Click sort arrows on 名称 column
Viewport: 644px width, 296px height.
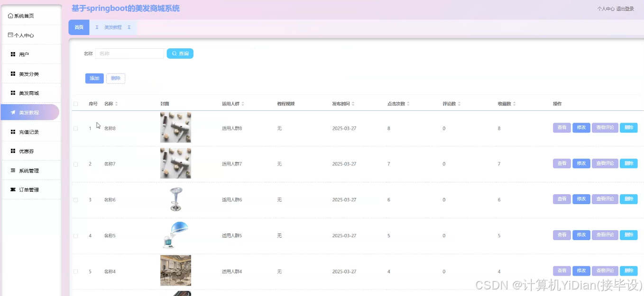(117, 104)
